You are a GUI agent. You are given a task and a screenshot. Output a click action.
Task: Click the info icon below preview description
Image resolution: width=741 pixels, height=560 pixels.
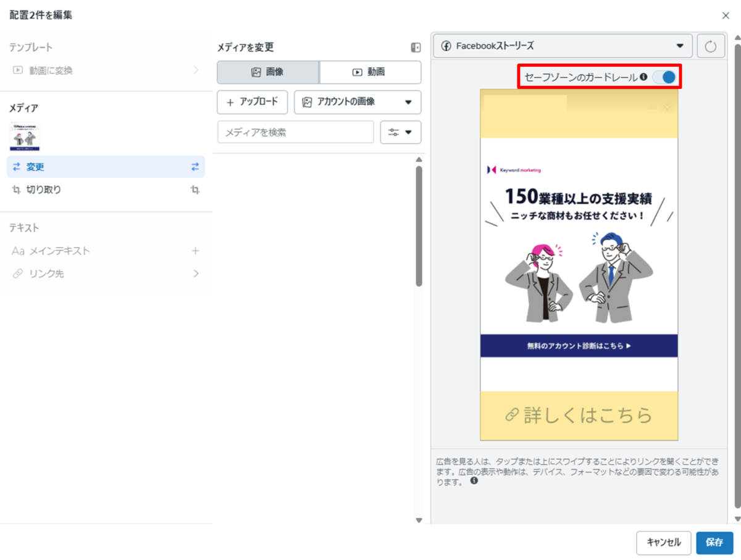[474, 480]
